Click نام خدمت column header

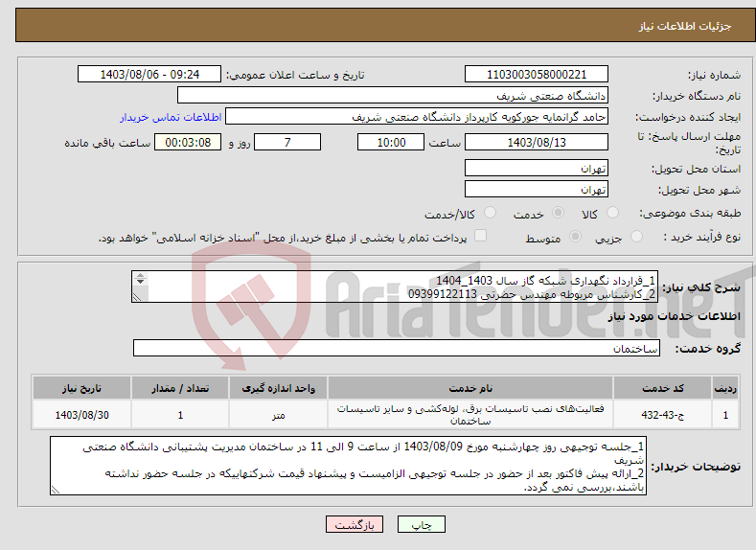click(470, 388)
